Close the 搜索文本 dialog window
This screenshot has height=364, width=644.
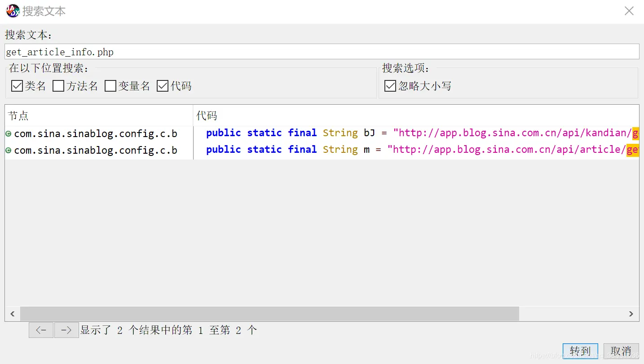[629, 11]
